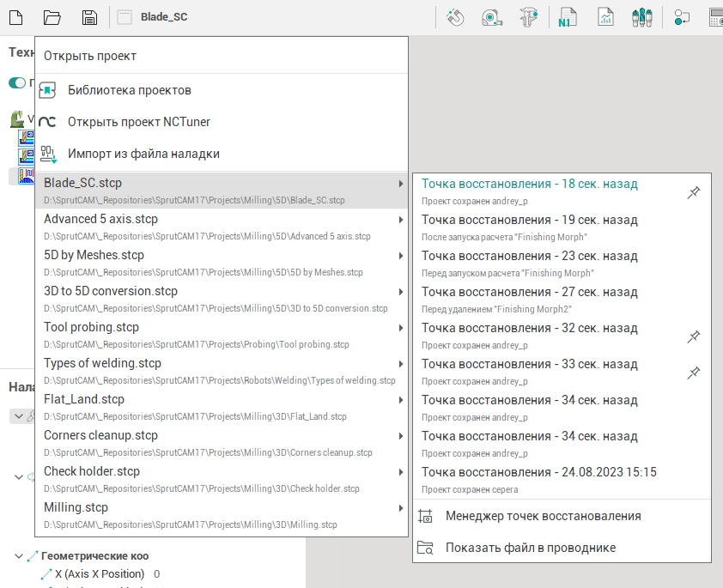Select Импорт из файла наладки menu item

pyautogui.click(x=143, y=154)
